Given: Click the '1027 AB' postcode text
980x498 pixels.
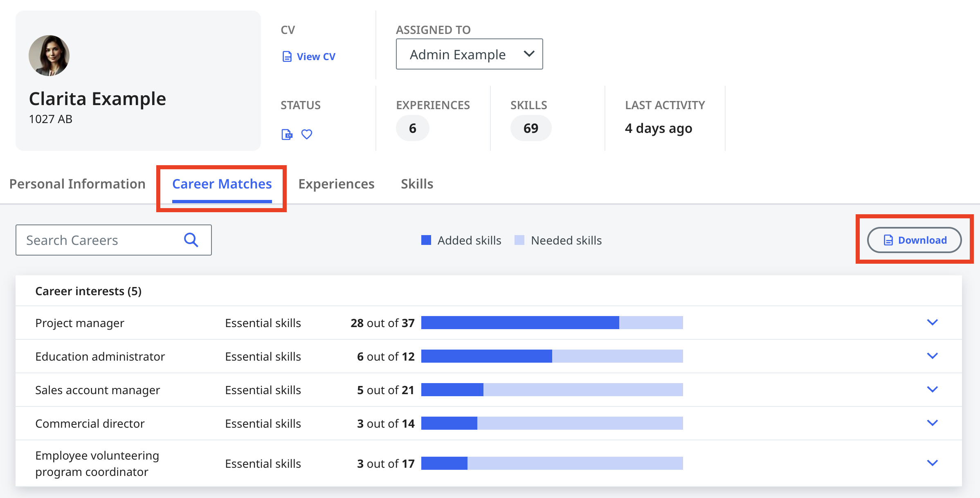Looking at the screenshot, I should pos(50,119).
